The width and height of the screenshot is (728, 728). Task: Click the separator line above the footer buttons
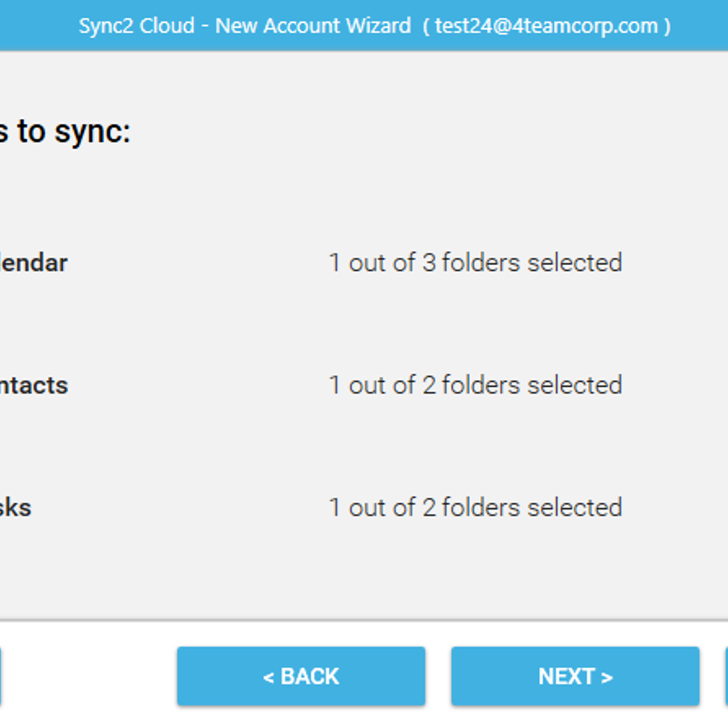pyautogui.click(x=364, y=620)
